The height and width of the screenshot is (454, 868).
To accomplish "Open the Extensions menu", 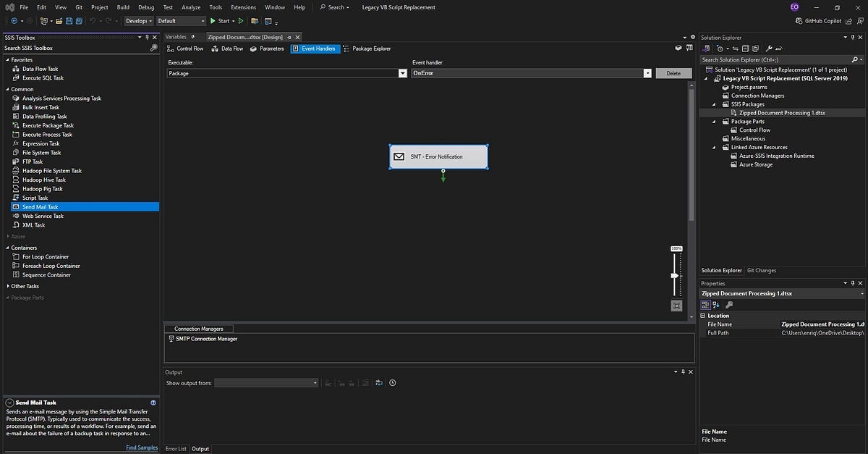I will pos(243,7).
